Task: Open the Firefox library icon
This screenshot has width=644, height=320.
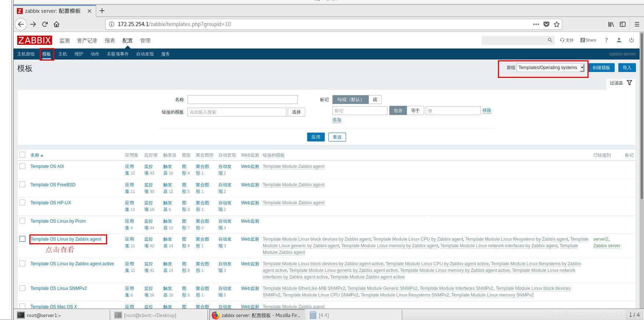Action: coord(611,24)
